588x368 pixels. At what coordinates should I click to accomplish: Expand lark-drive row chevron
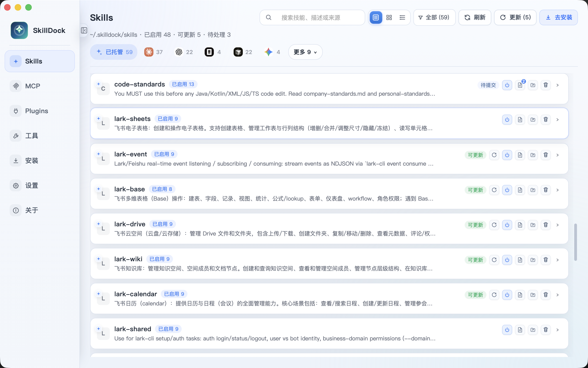(558, 225)
